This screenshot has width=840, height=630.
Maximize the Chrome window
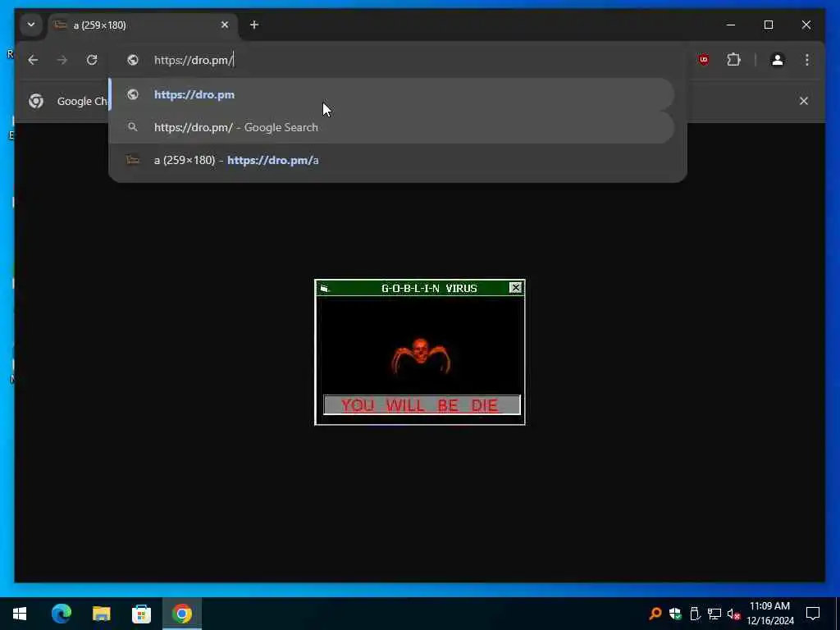[769, 25]
